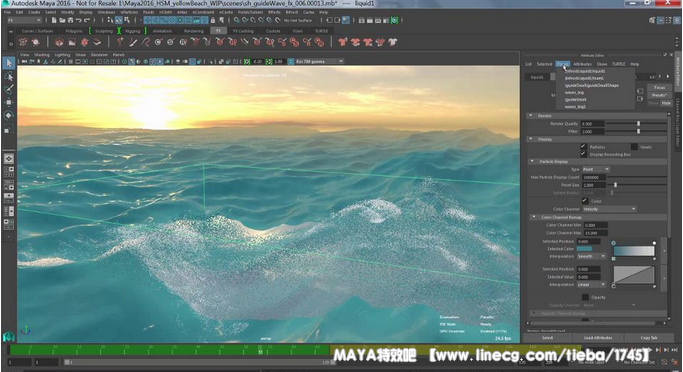Click the Max Particle Display Count field
The height and width of the screenshot is (372, 683).
pyautogui.click(x=594, y=177)
